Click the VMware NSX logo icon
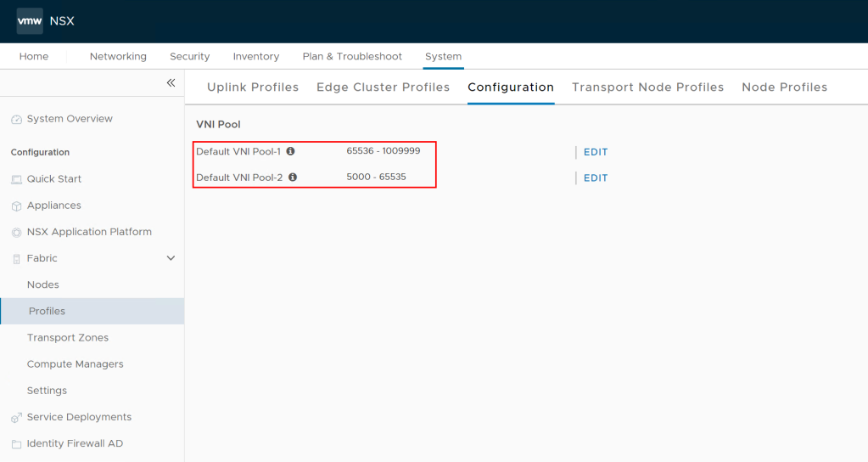868x462 pixels. (30, 21)
